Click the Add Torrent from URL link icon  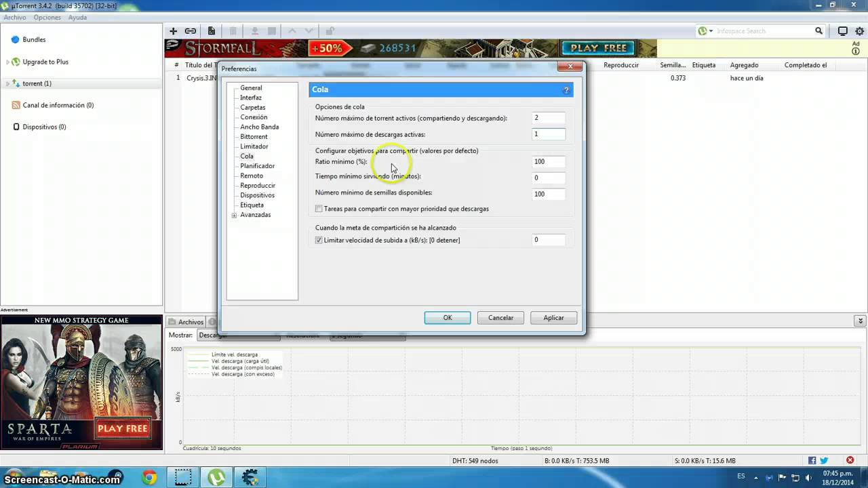[191, 31]
